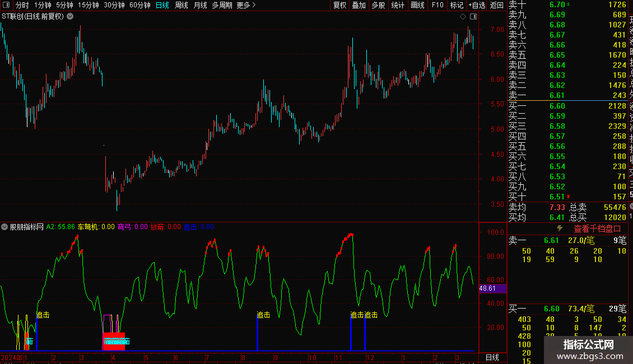Select the 日线 daily period
The height and width of the screenshot is (364, 633).
(162, 5)
